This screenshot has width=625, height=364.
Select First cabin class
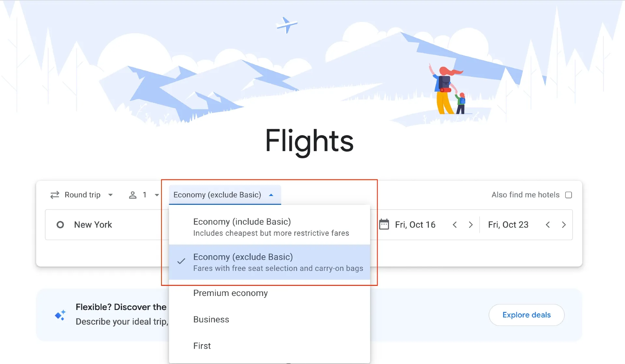pyautogui.click(x=202, y=346)
